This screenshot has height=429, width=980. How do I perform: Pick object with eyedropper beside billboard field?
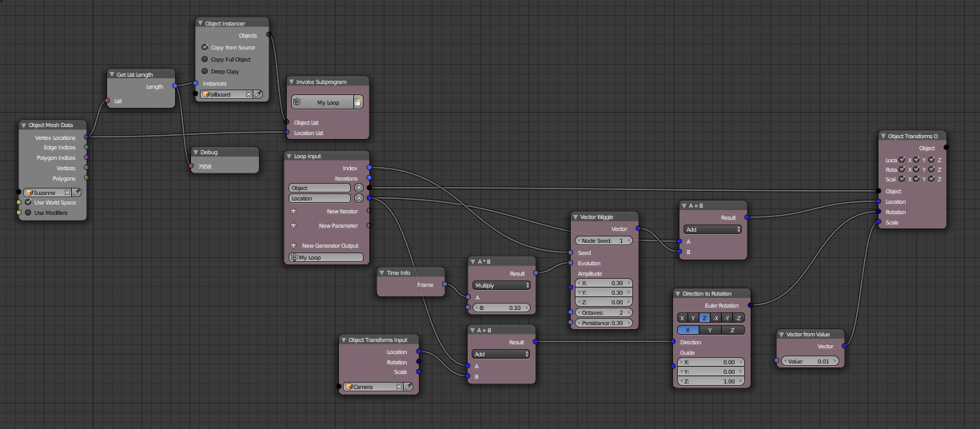[x=258, y=94]
